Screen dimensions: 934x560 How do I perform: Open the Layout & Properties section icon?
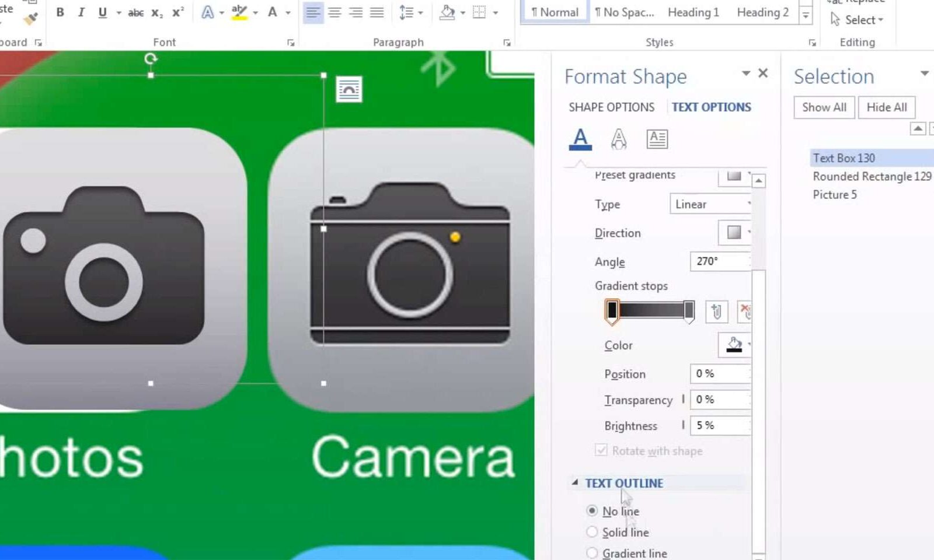pyautogui.click(x=657, y=139)
